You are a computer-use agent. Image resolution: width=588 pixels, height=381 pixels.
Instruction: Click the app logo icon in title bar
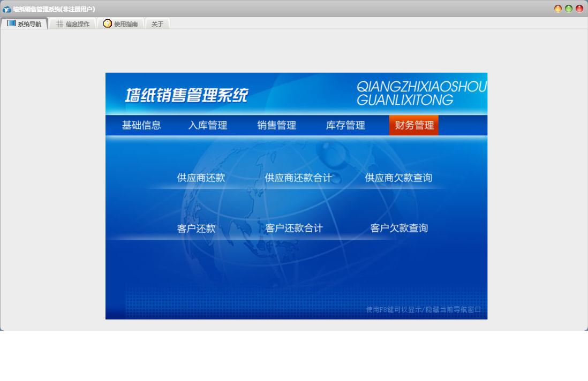click(6, 9)
